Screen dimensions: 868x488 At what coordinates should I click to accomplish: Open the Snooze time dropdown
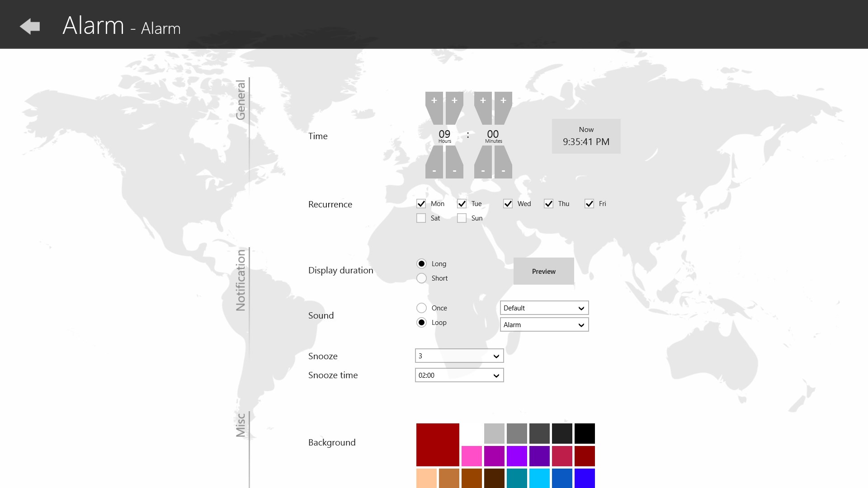[459, 375]
